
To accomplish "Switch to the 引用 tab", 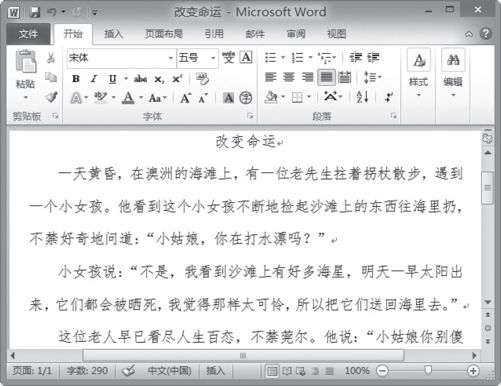I will [x=214, y=34].
